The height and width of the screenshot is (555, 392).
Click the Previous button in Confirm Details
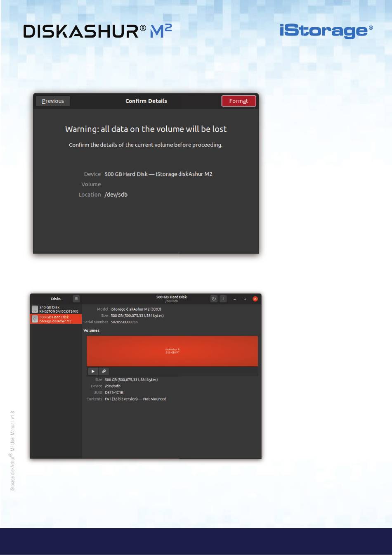(x=53, y=101)
